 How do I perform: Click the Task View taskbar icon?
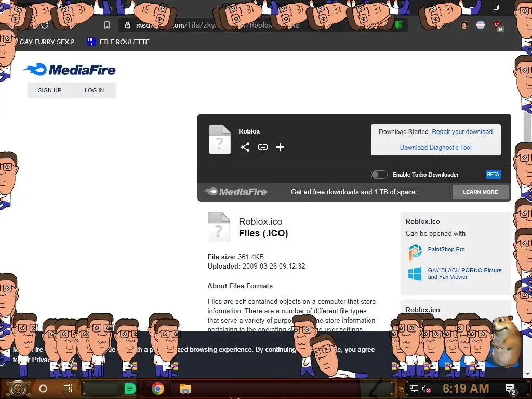(x=68, y=389)
